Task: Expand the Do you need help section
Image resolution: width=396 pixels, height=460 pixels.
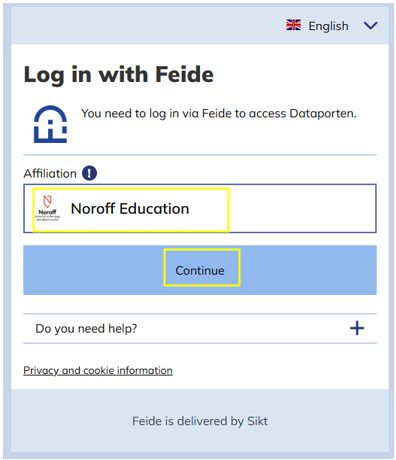Action: tap(200, 328)
